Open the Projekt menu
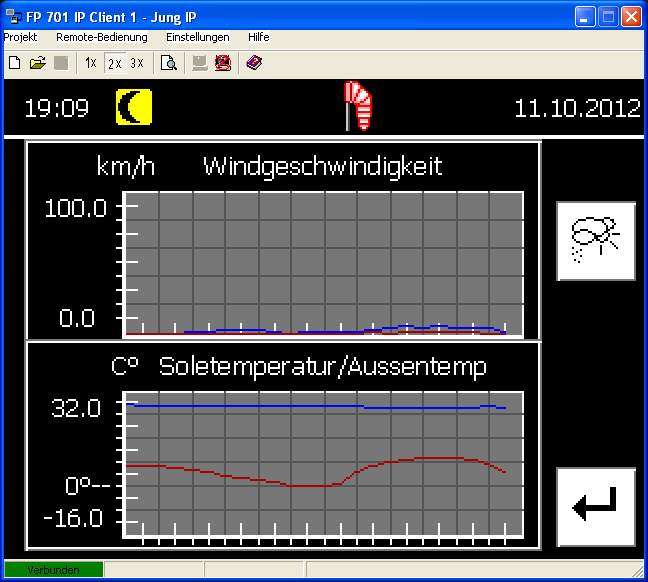Viewport: 648px width, 582px height. [20, 37]
